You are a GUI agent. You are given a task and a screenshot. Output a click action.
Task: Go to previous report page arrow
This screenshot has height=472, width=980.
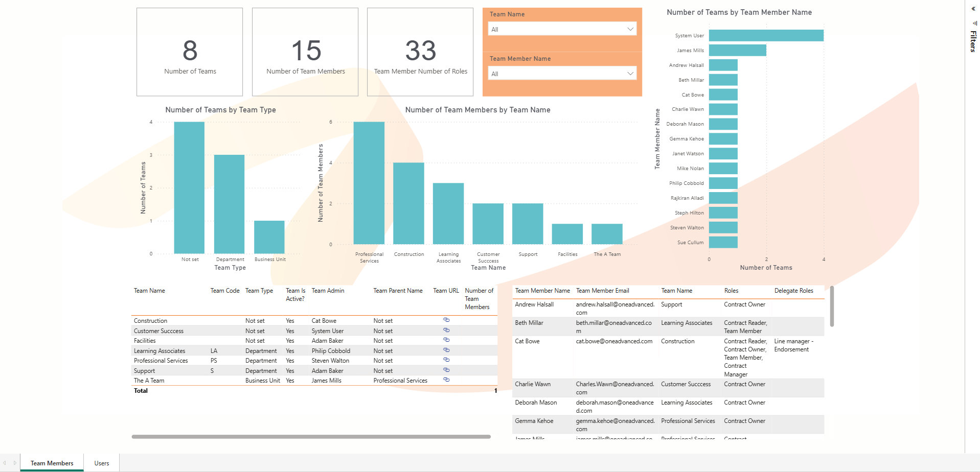click(x=5, y=463)
